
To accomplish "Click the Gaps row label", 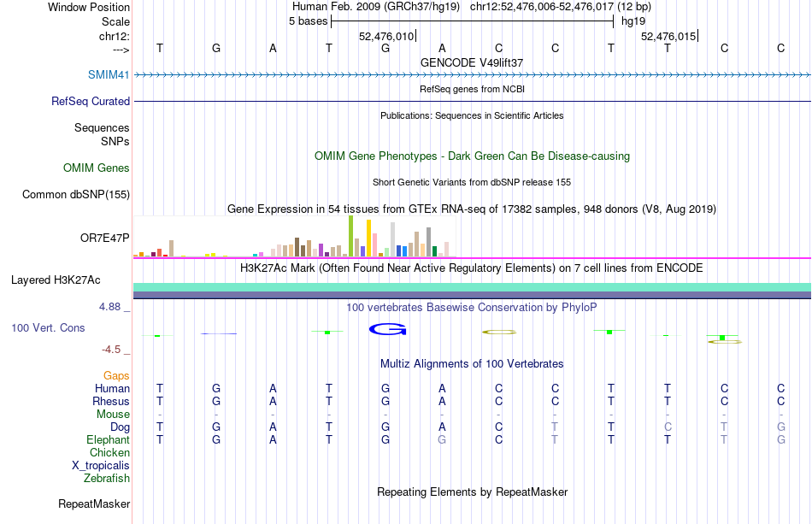I will click(x=116, y=375).
